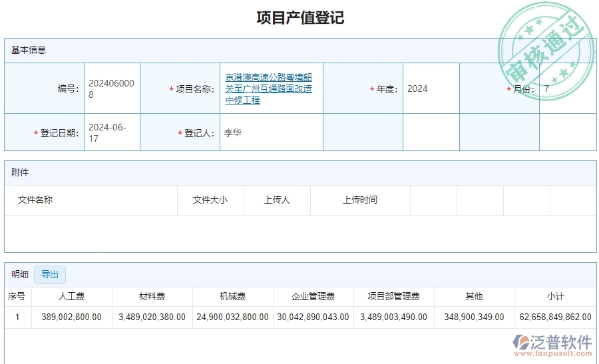The height and width of the screenshot is (364, 599).
Task: Click the 上传人 column header
Action: (277, 200)
